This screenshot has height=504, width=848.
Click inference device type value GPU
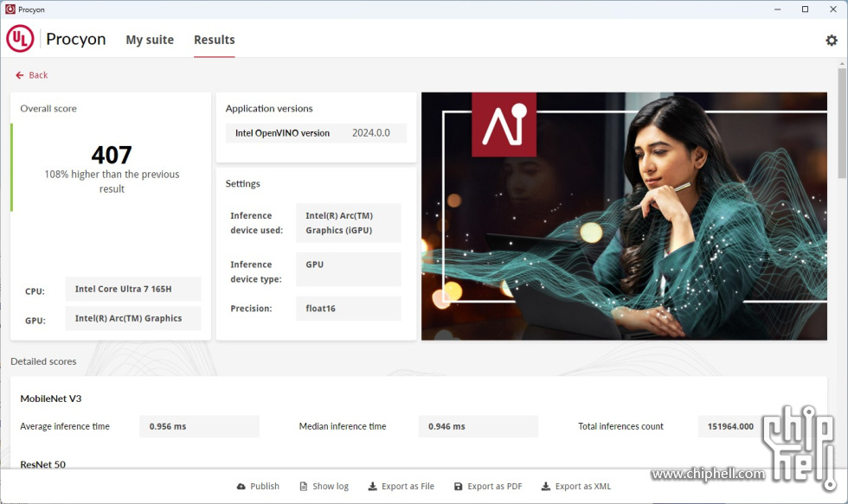[x=348, y=269]
